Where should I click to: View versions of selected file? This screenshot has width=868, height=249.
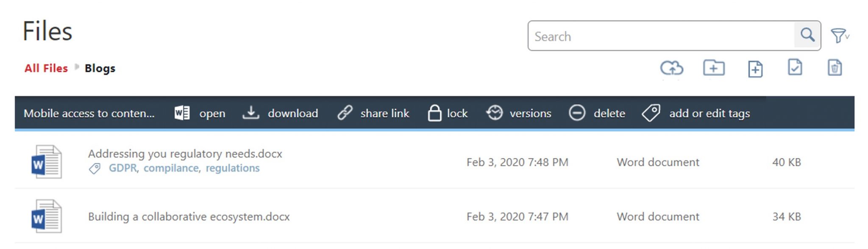click(x=519, y=113)
